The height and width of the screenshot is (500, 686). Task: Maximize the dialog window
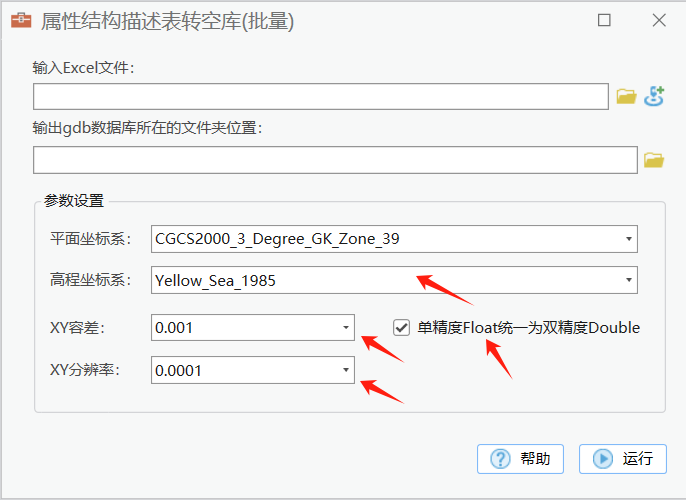click(x=604, y=20)
